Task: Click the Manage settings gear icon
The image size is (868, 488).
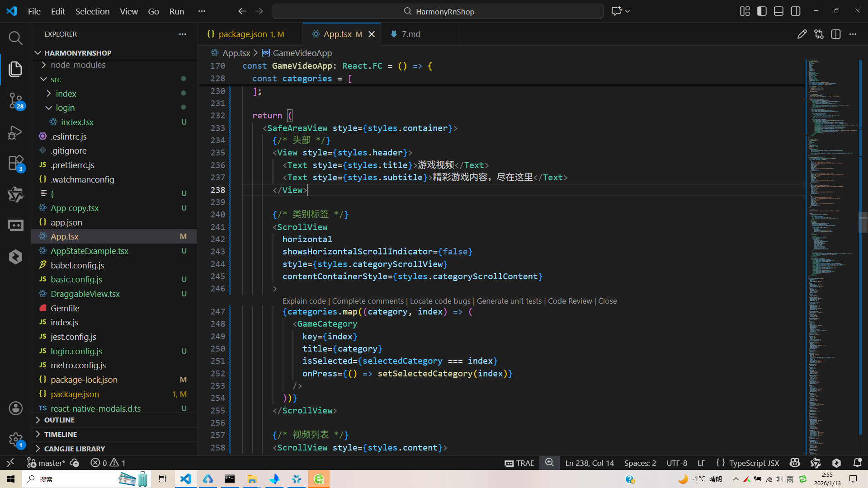Action: point(15,439)
